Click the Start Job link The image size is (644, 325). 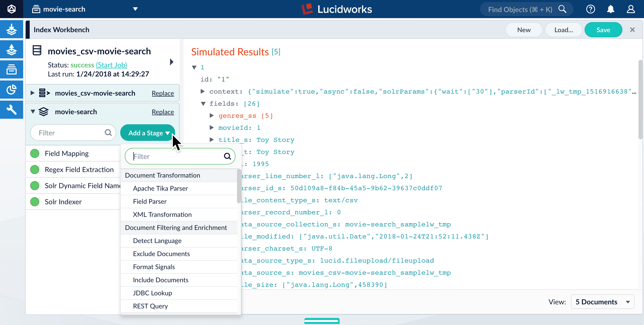(x=111, y=65)
